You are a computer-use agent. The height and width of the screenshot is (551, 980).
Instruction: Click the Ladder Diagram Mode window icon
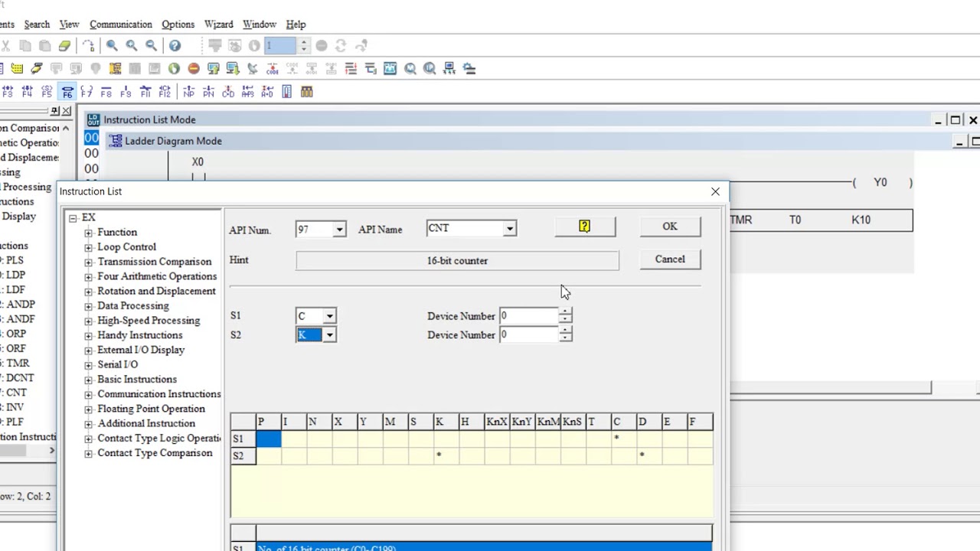(x=116, y=141)
